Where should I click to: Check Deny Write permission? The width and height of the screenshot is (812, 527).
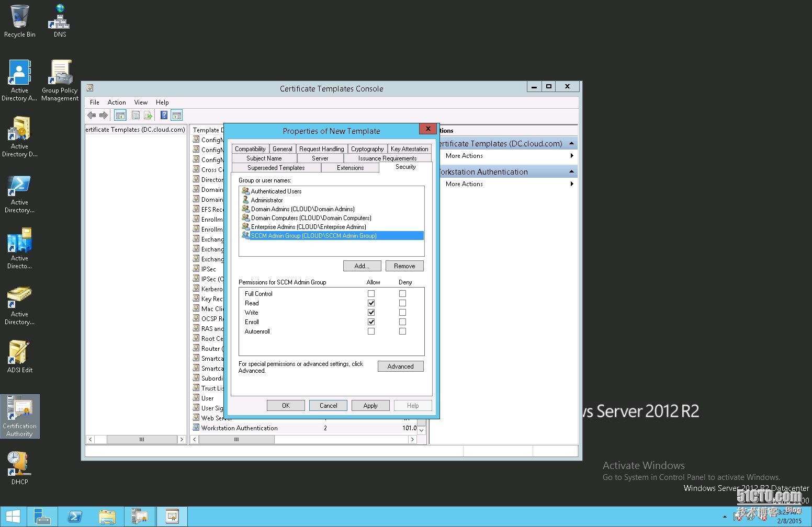point(403,313)
